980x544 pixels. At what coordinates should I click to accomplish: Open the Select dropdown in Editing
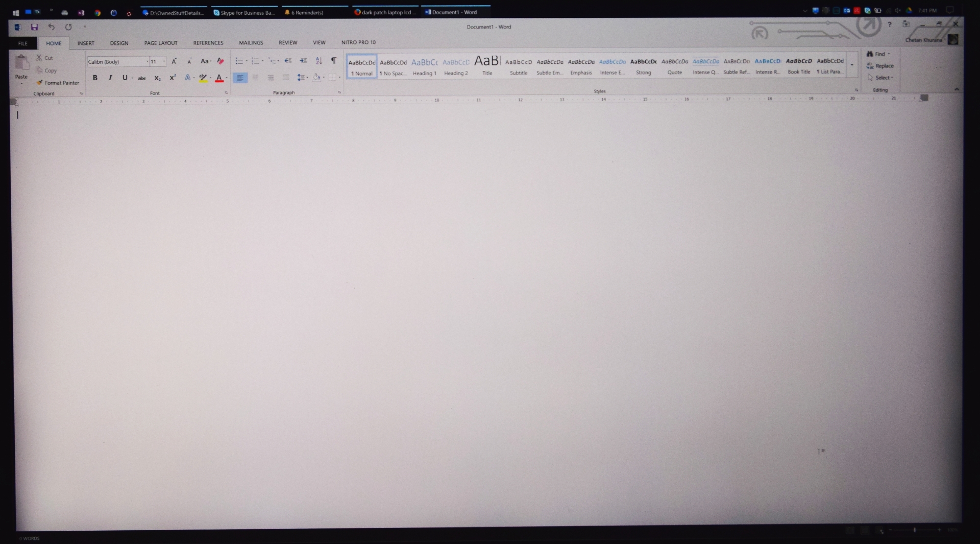pyautogui.click(x=880, y=78)
